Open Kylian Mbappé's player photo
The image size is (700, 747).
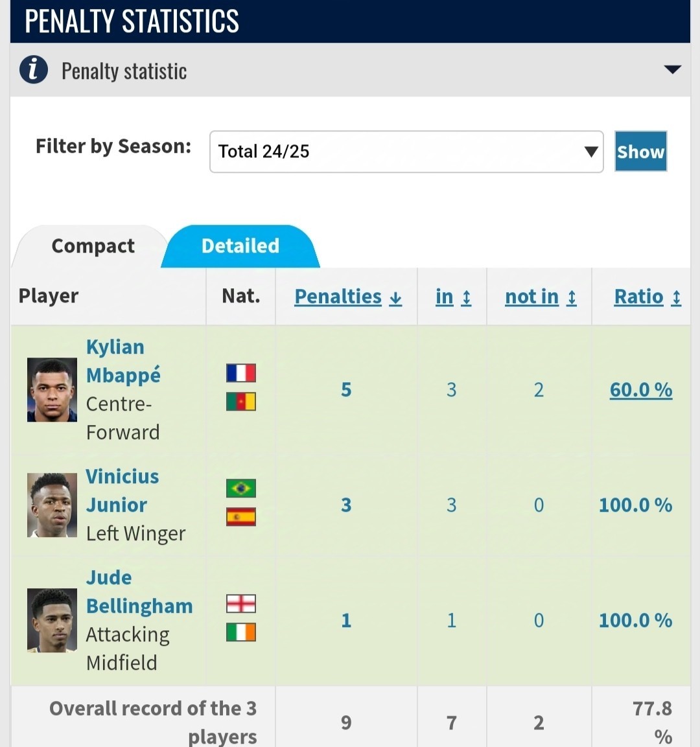coord(52,390)
